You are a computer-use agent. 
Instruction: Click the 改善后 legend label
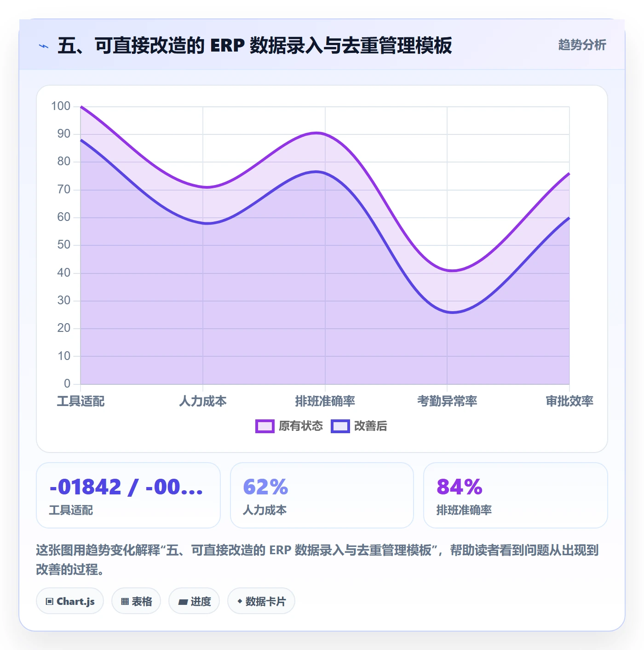pos(371,426)
